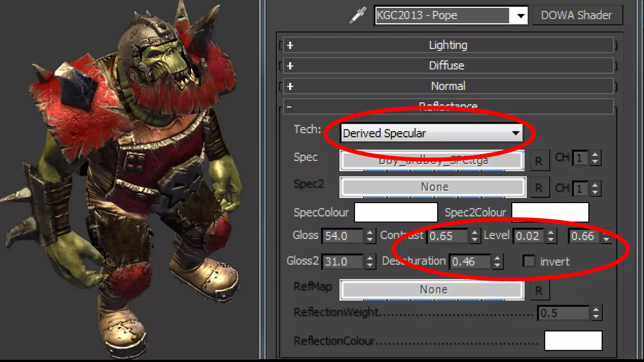Expand the Normal rollout plus icon

tap(290, 86)
